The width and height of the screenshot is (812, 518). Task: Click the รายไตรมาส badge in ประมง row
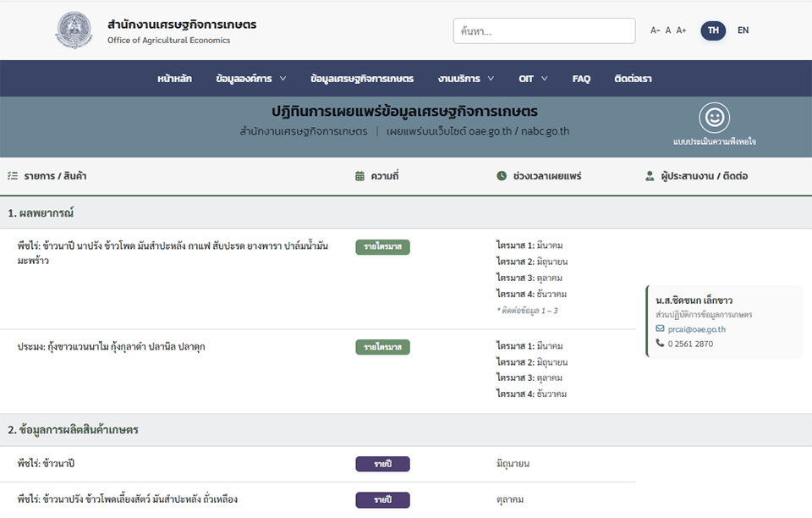[x=382, y=347]
